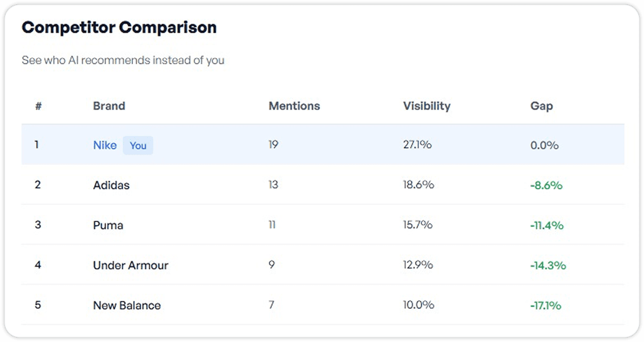Click the # rank column header
Viewport: 644px width, 342px height.
pyautogui.click(x=38, y=106)
